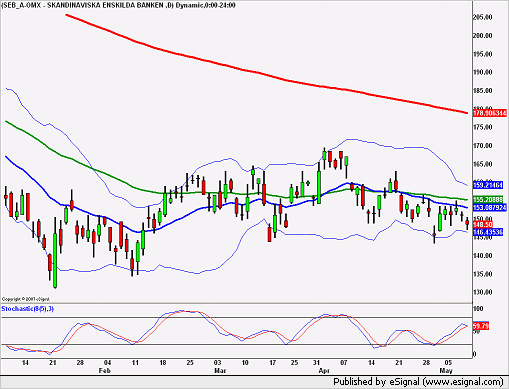Click the Stochastic(8(5),3) indicator label
Image resolution: width=509 pixels, height=389 pixels.
click(x=28, y=309)
